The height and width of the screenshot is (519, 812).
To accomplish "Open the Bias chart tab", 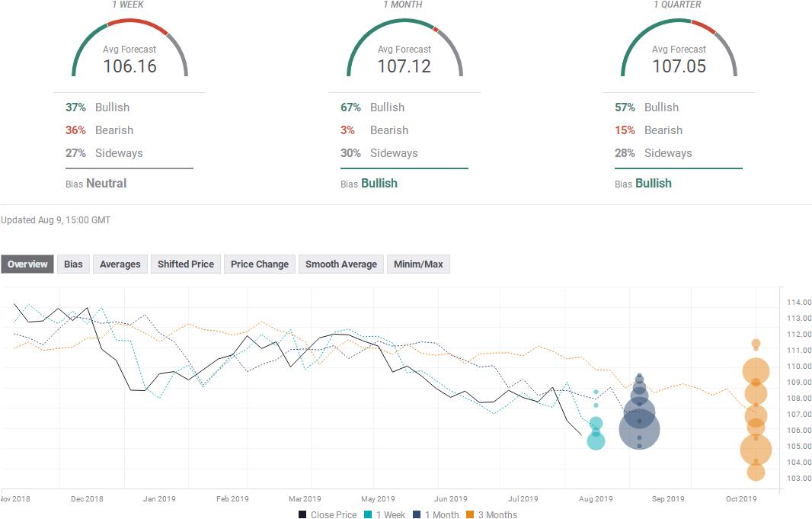I will coord(74,264).
